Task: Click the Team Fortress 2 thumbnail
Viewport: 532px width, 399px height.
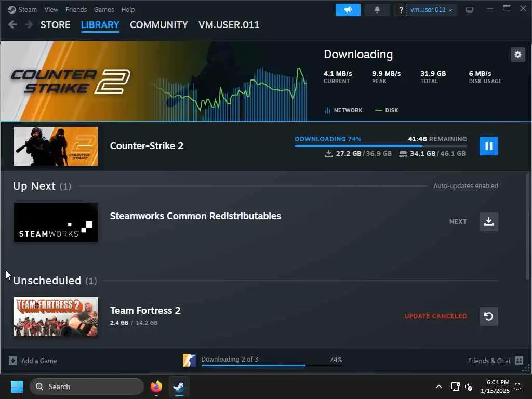Action: pyautogui.click(x=56, y=317)
